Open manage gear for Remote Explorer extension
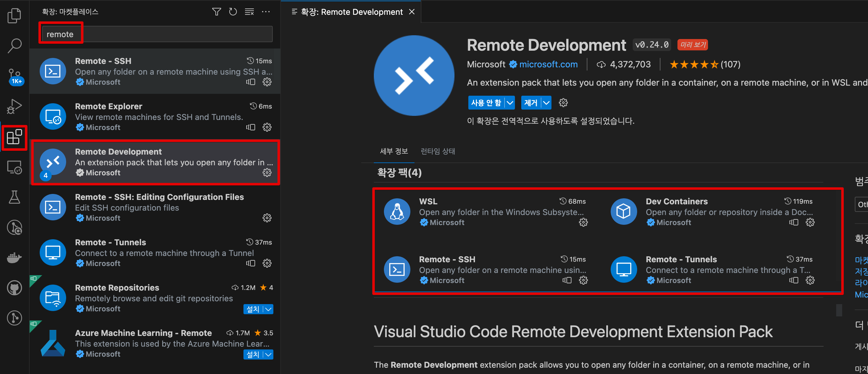Image resolution: width=868 pixels, height=374 pixels. pos(267,127)
